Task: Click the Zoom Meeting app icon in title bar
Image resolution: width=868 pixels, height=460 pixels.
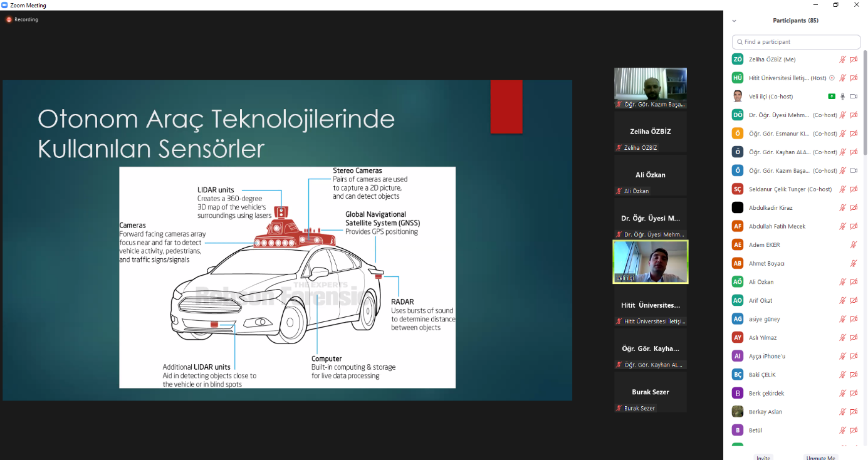Action: [x=5, y=5]
